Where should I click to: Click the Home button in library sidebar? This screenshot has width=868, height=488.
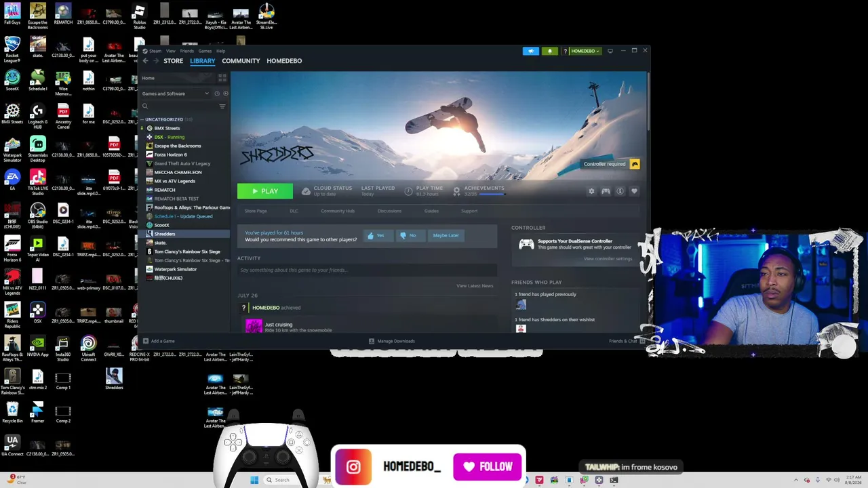[178, 78]
